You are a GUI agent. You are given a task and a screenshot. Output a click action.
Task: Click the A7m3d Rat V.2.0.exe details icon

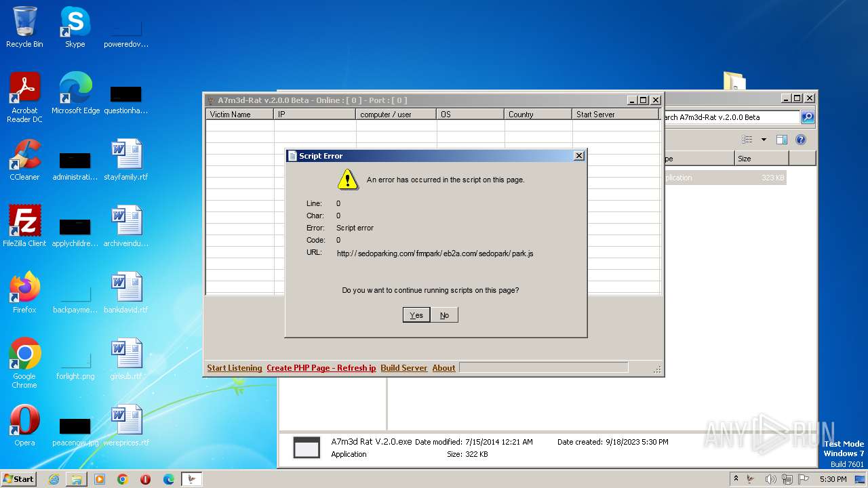[x=307, y=448]
